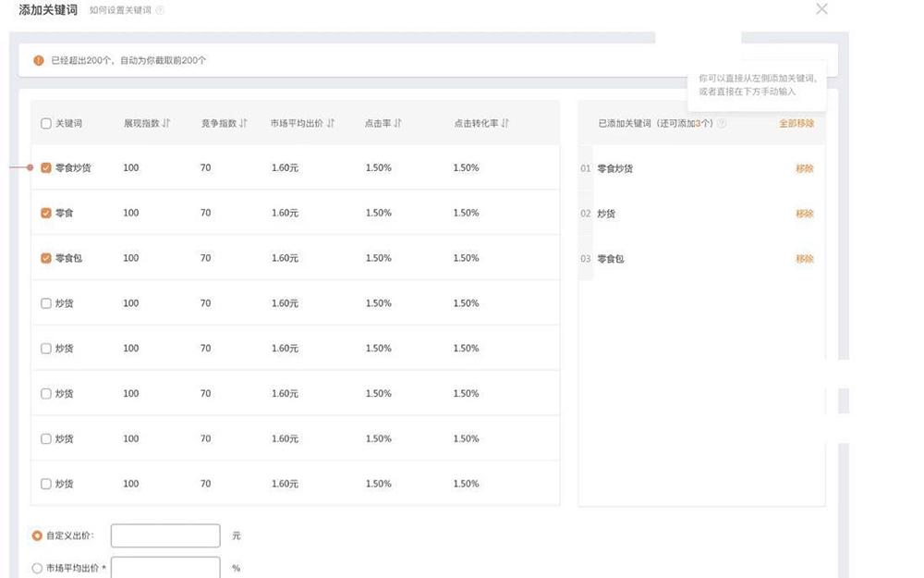Uncheck the 零食炒货 keyword checkbox

coord(46,168)
